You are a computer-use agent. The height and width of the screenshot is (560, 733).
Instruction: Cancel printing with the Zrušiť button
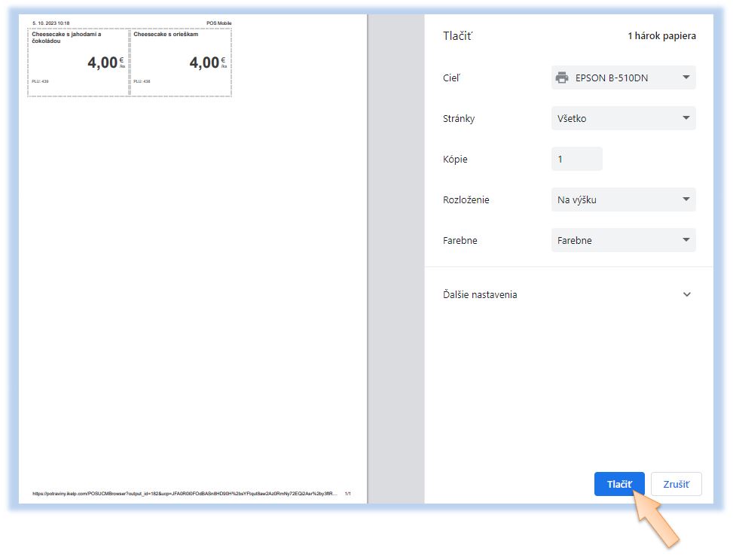point(676,484)
